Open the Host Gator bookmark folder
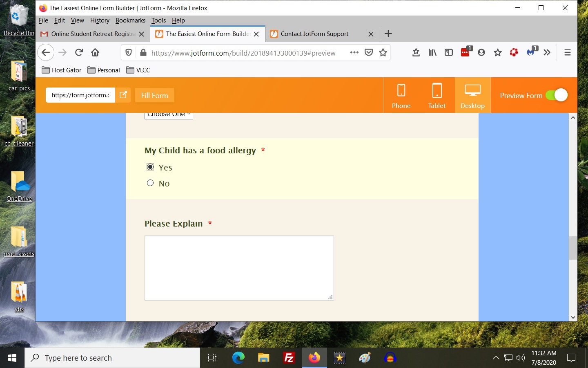 click(62, 70)
